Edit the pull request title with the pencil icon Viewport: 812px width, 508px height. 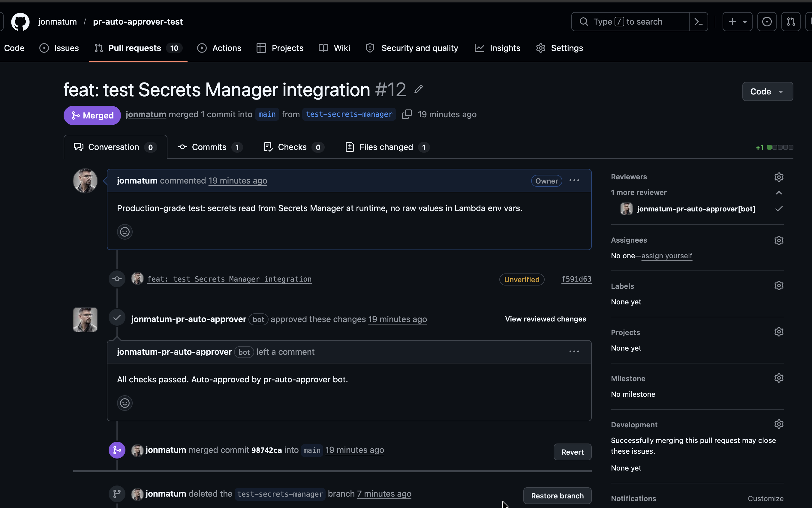click(418, 89)
